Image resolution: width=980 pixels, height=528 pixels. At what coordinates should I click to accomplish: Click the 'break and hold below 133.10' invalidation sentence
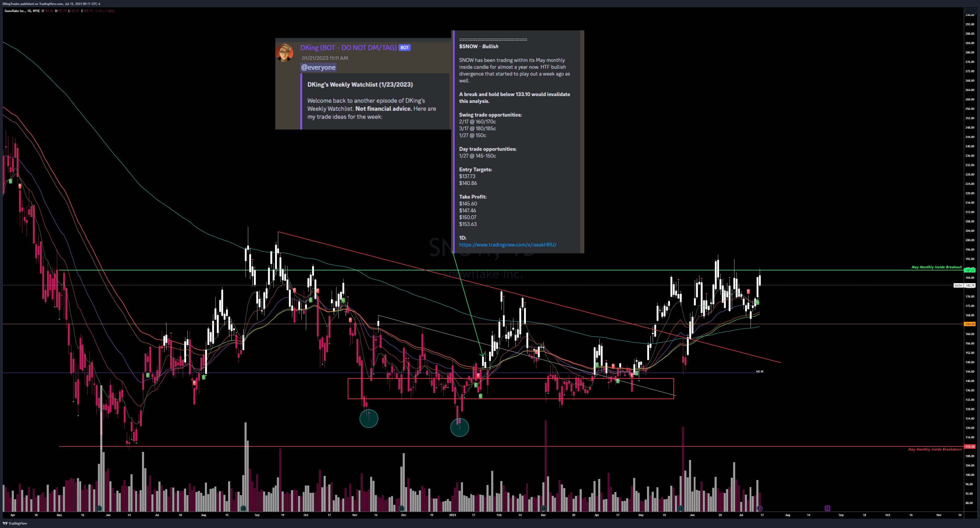point(514,98)
